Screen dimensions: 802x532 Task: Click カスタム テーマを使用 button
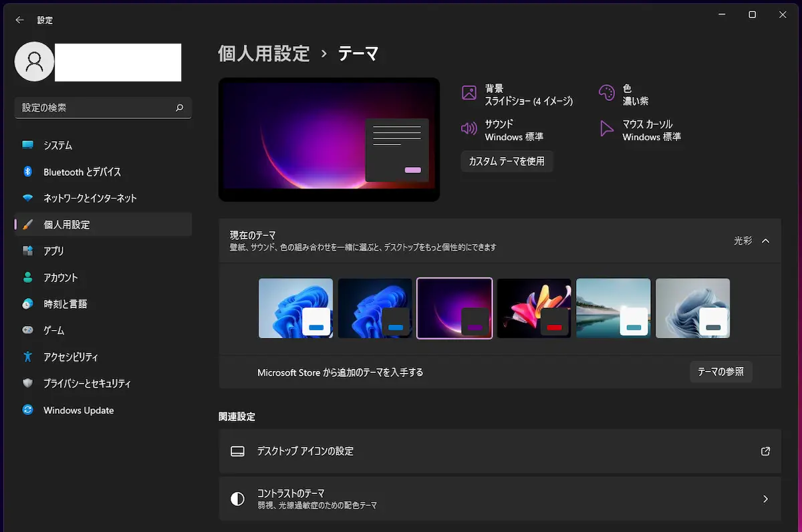coord(507,161)
